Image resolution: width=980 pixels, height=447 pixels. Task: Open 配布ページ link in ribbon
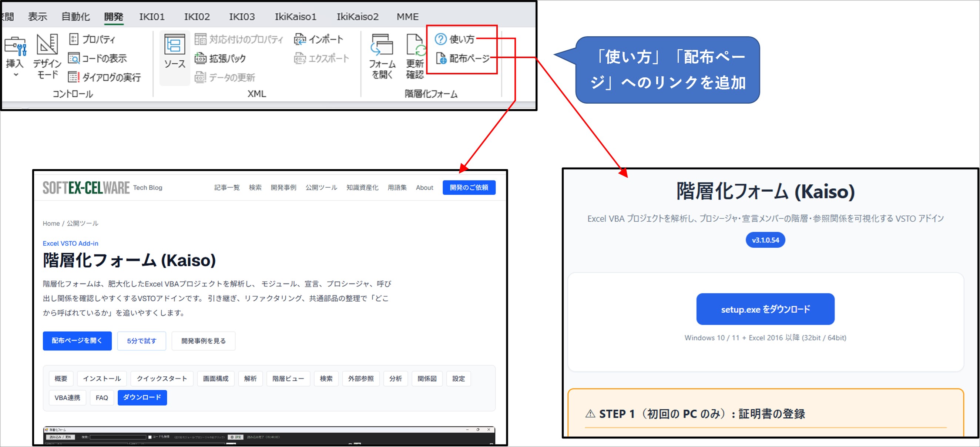463,58
